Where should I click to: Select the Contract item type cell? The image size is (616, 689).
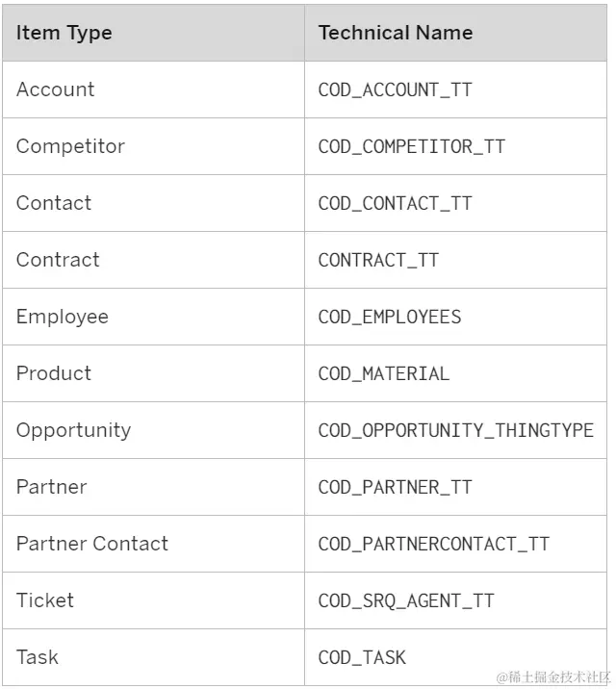click(x=58, y=260)
